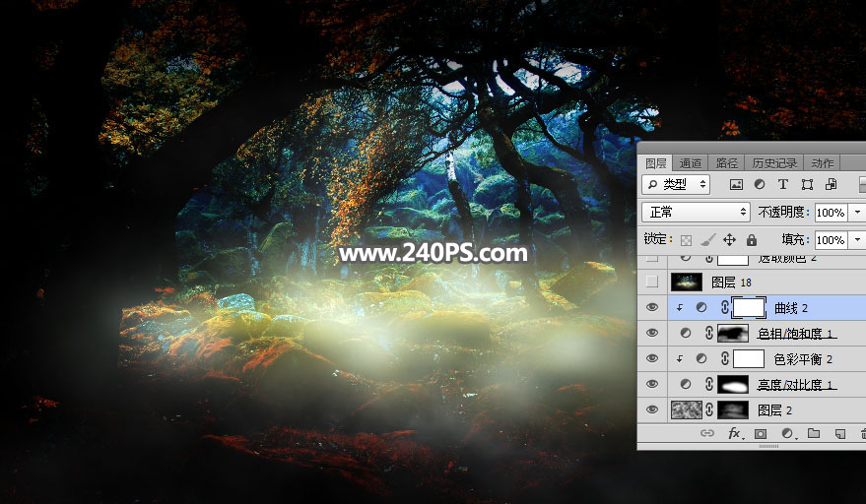The image size is (866, 504).
Task: Lock layer position with the move icon
Action: (x=729, y=239)
